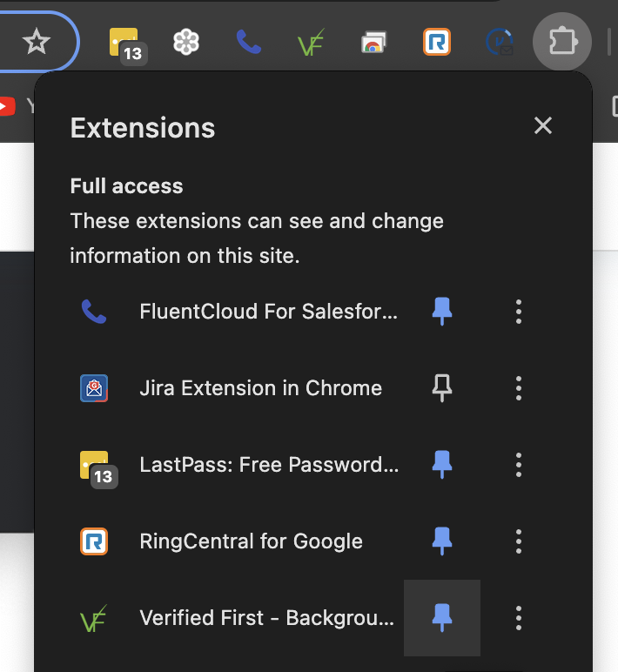The image size is (618, 672).
Task: Open more options for Verified First
Action: tap(519, 618)
